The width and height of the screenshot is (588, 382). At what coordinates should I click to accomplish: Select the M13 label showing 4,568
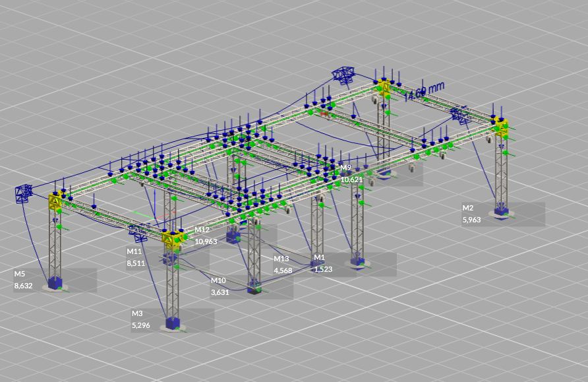pyautogui.click(x=282, y=263)
